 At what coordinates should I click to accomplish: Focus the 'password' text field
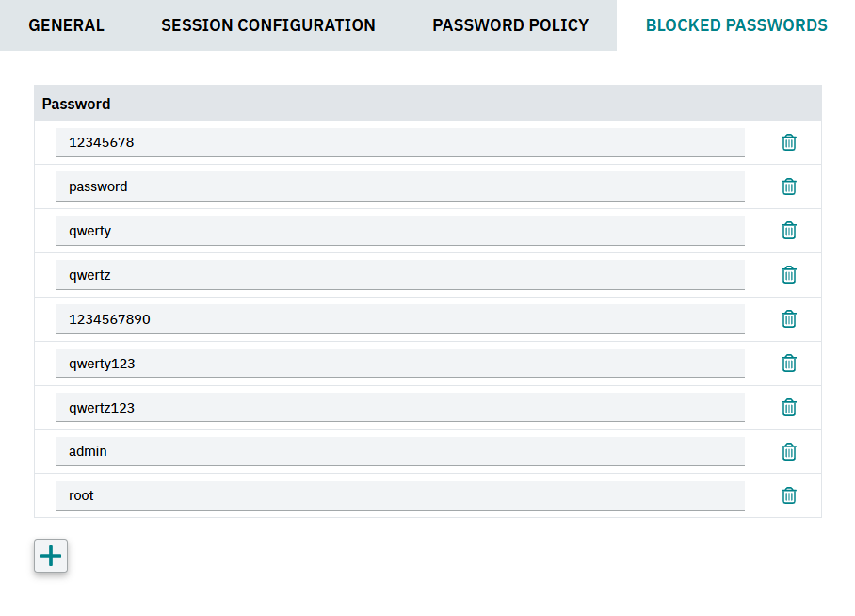tap(399, 186)
